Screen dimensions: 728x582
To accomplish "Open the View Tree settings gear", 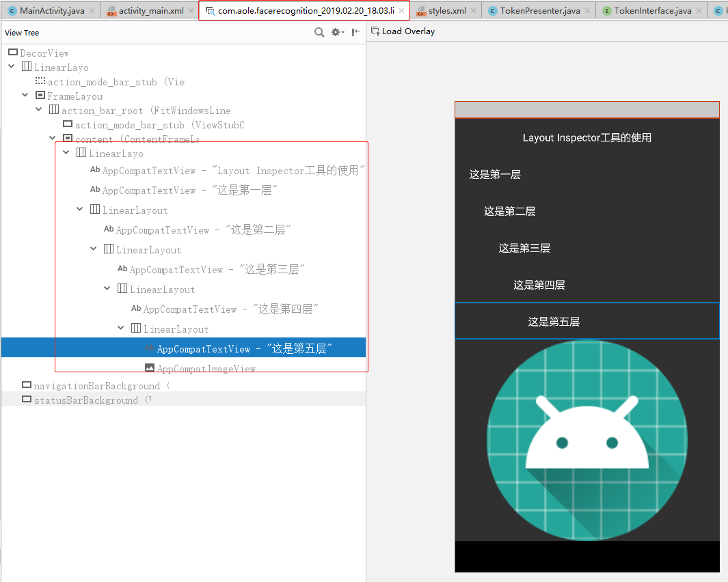I will [x=334, y=32].
